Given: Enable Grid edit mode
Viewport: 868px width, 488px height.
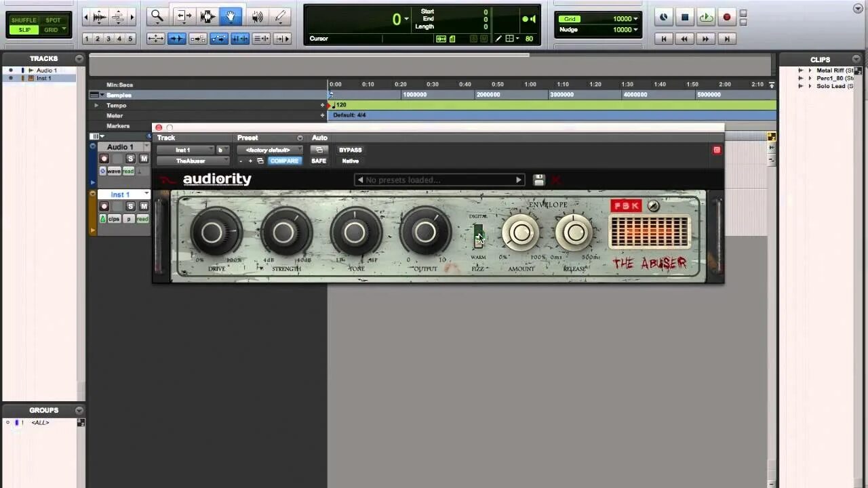Looking at the screenshot, I should [52, 30].
